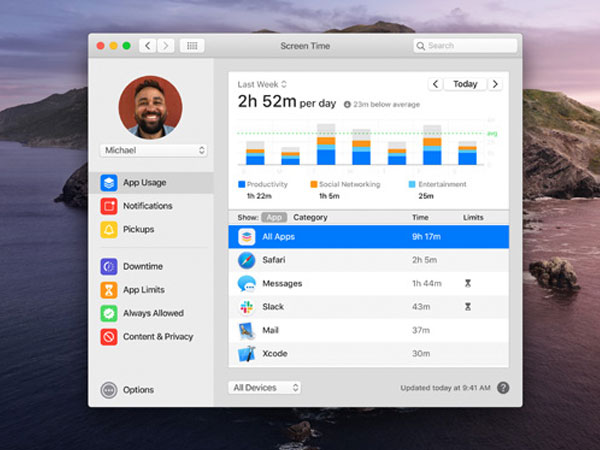Click the Limits column header
The image size is (600, 450).
click(473, 217)
